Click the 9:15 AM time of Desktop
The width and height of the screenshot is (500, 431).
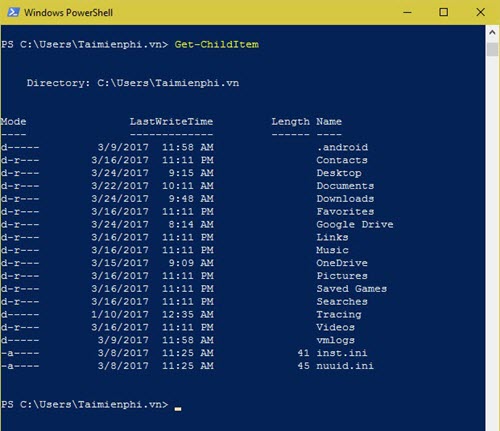click(x=191, y=173)
